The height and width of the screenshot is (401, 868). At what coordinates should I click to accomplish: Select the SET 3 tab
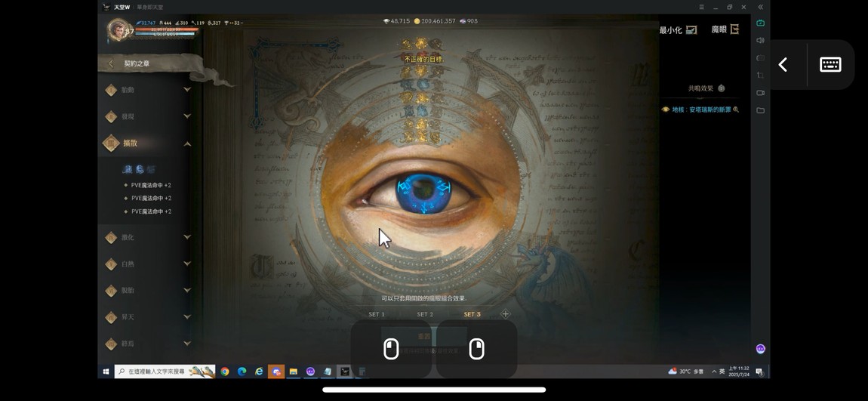coord(472,314)
